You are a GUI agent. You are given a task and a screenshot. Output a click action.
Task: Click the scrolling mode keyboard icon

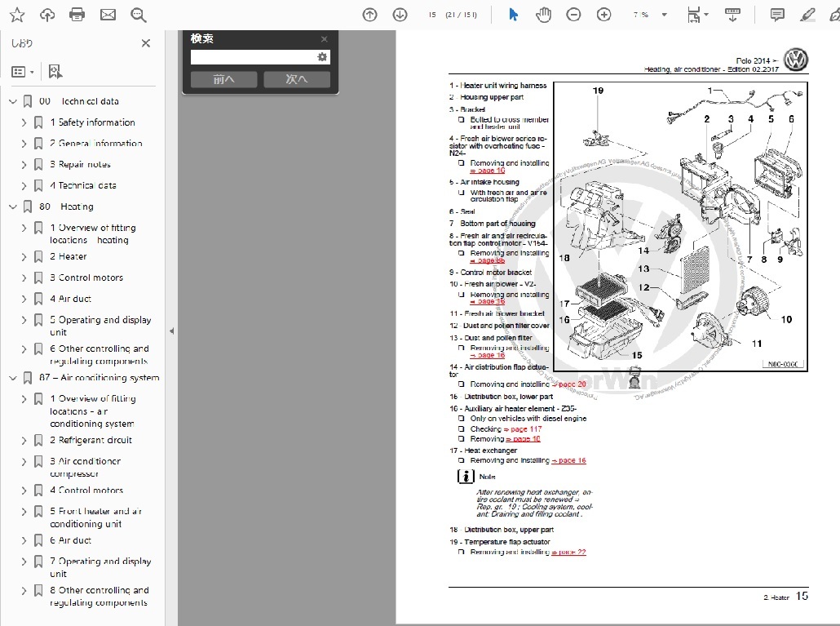pyautogui.click(x=732, y=15)
